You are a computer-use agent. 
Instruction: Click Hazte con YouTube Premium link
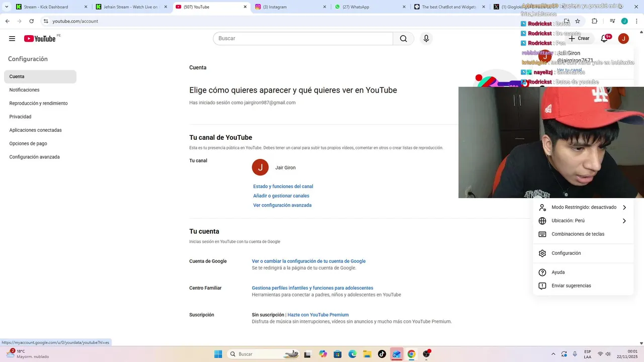point(318,315)
